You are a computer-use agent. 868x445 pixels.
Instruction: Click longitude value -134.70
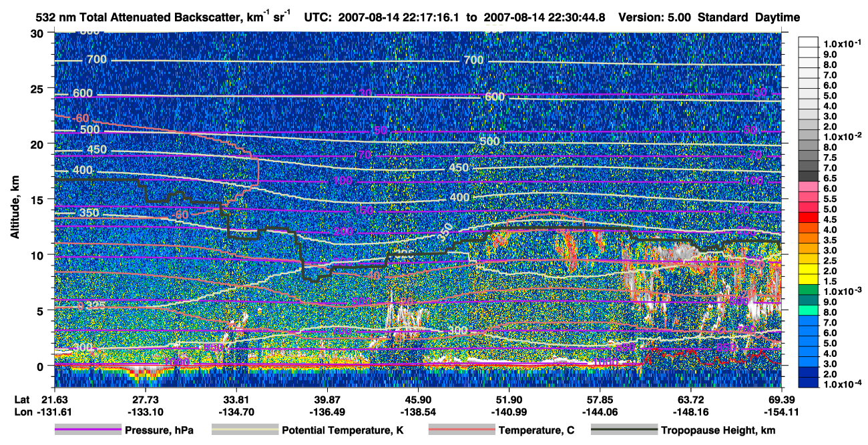(x=236, y=412)
